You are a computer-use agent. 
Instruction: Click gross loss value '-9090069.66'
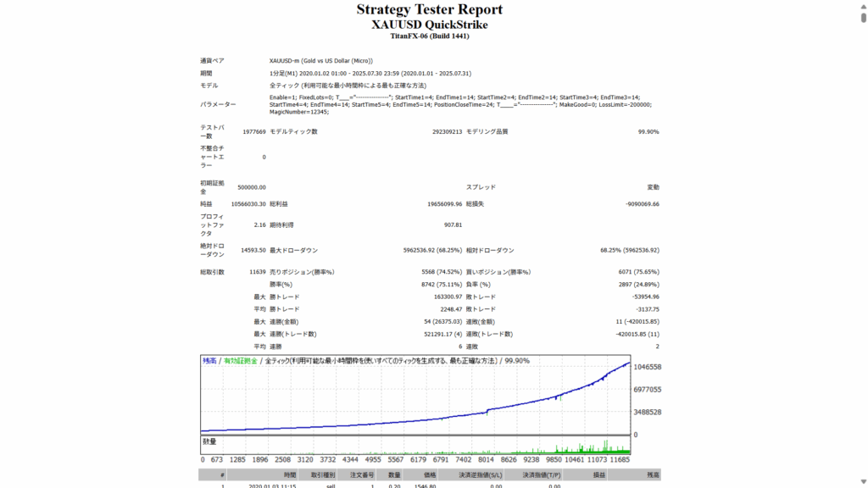[x=643, y=204]
